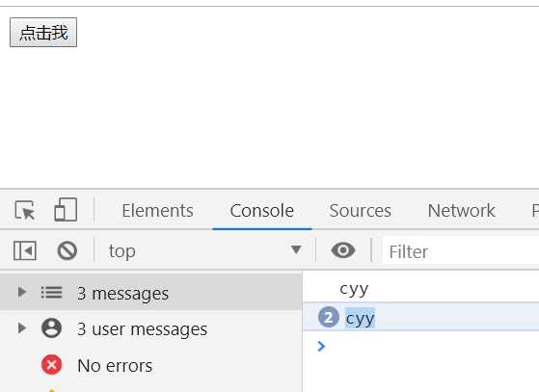Select the list icon beside 3 messages
Image resolution: width=539 pixels, height=392 pixels.
coord(51,293)
